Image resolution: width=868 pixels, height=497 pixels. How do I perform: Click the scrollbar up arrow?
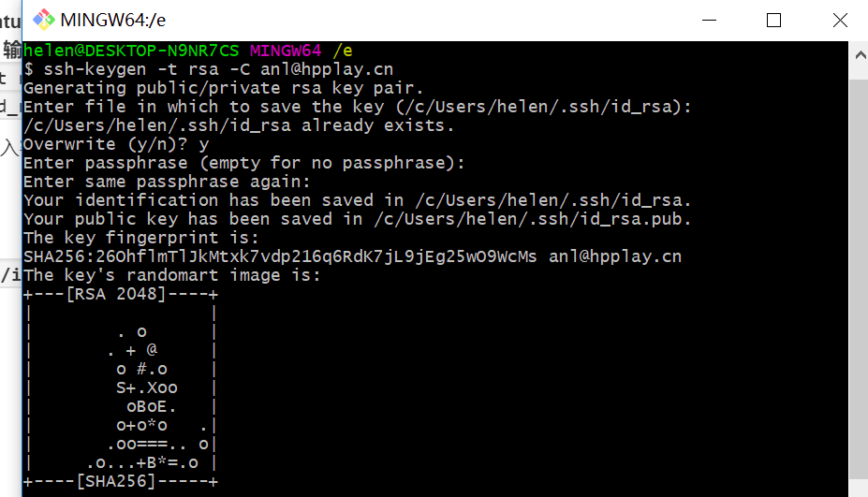tap(860, 55)
